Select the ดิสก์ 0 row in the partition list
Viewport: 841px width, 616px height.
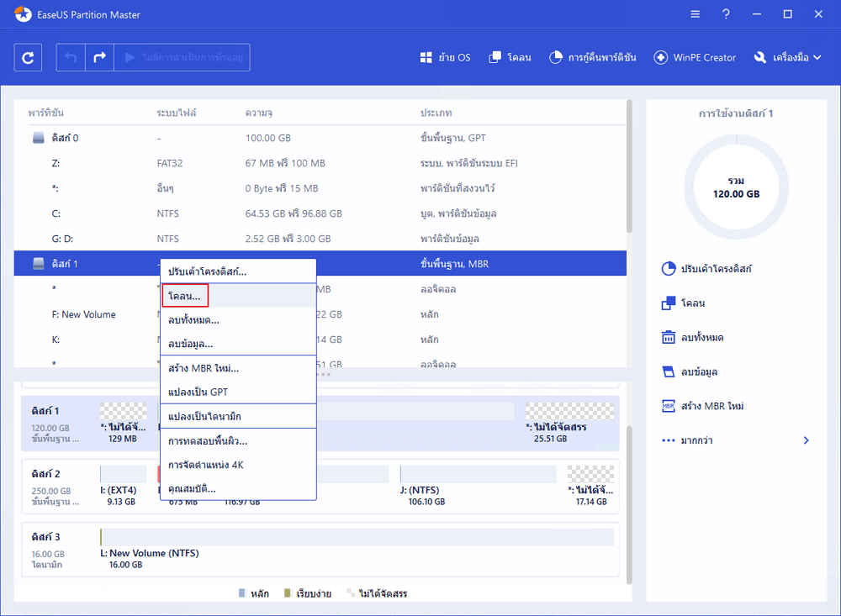coord(320,138)
